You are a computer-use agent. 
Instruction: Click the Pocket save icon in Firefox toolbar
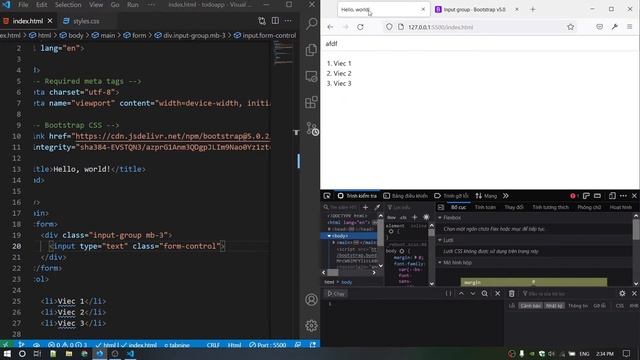click(x=599, y=27)
